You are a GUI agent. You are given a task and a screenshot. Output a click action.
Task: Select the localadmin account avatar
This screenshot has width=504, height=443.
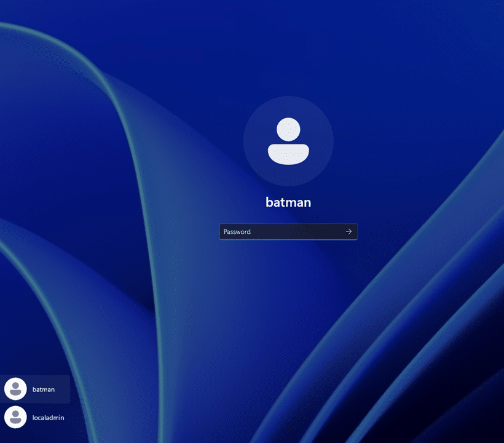(15, 417)
